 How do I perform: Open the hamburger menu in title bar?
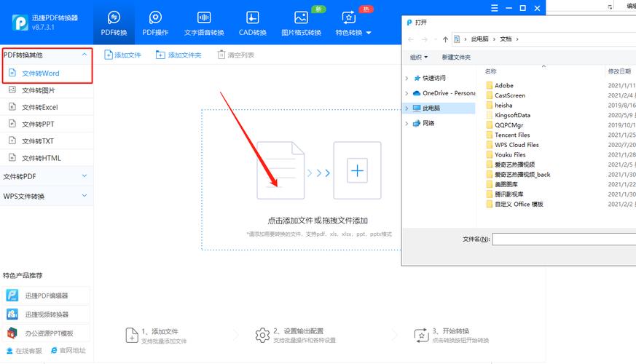[x=494, y=8]
